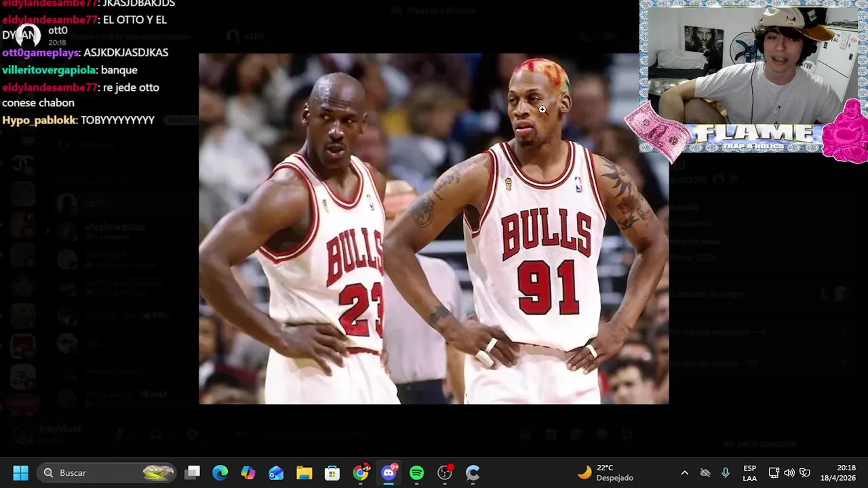This screenshot has height=488, width=868.
Task: Click Ver perfil completo in dimmed Discord
Action: point(759,444)
